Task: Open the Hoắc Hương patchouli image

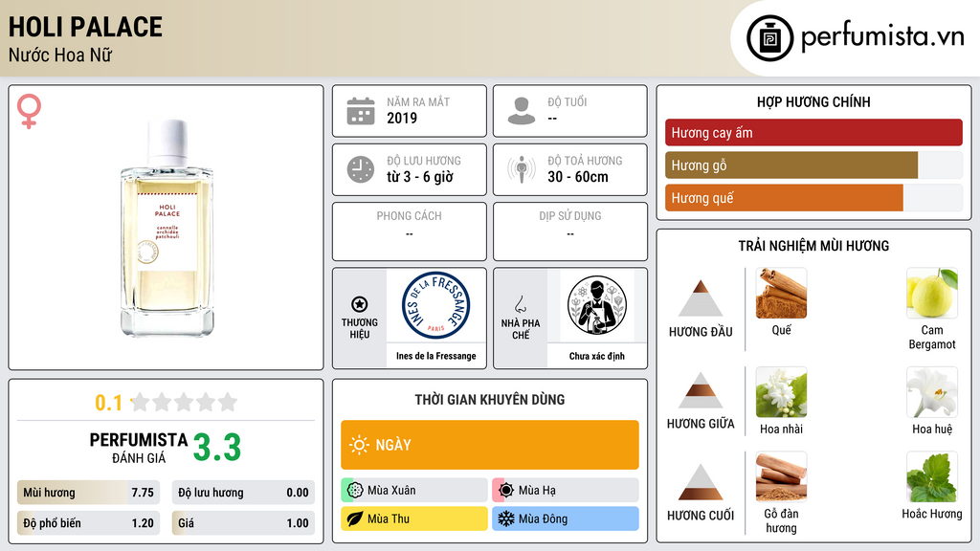Action: (x=932, y=476)
